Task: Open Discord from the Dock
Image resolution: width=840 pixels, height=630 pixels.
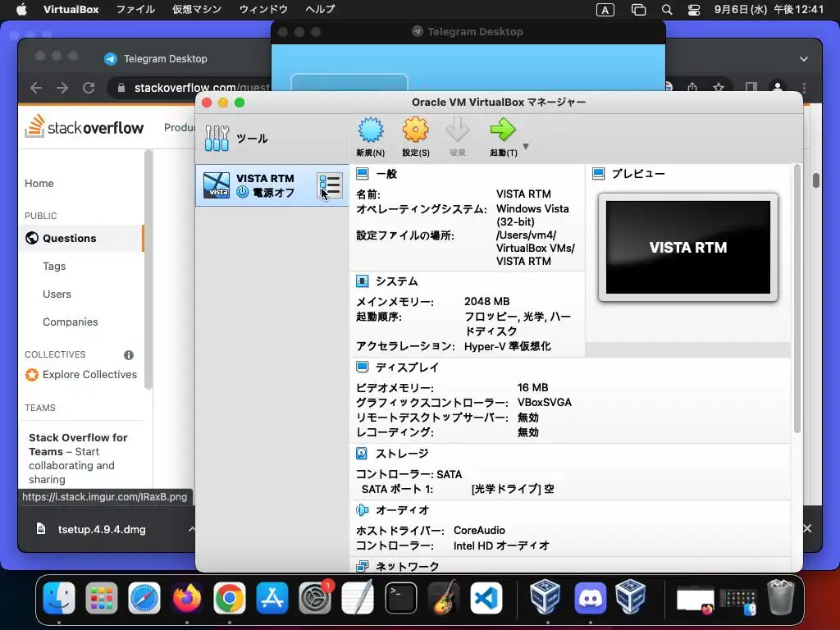Action: 590,598
